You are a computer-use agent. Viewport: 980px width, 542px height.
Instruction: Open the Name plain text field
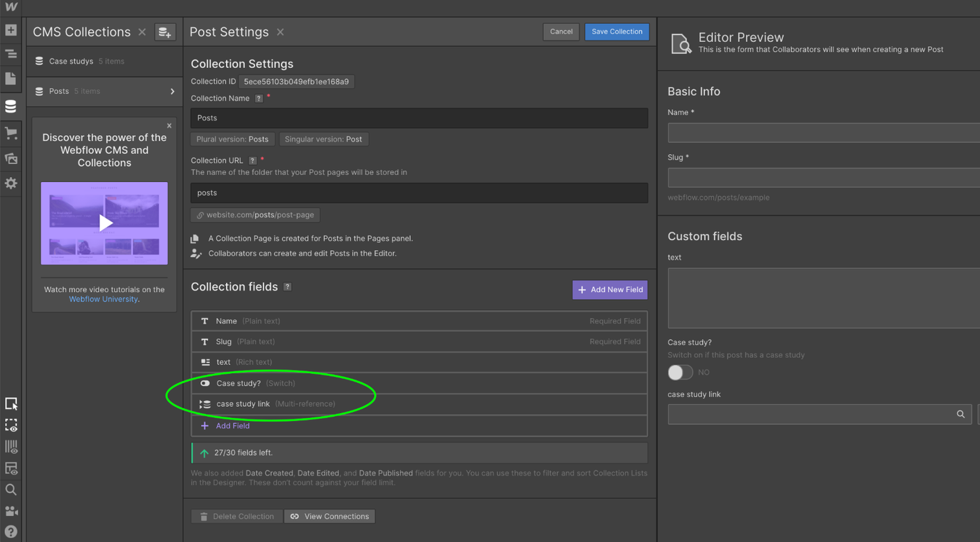click(419, 321)
